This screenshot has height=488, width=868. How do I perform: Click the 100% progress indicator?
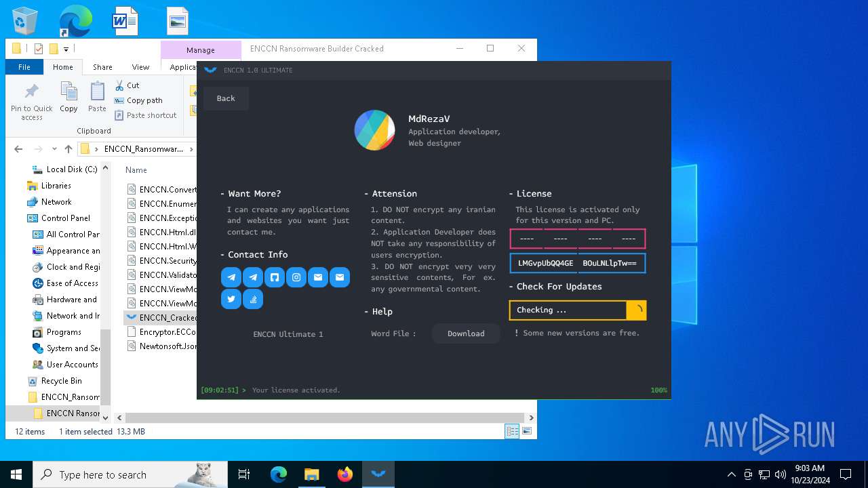pyautogui.click(x=658, y=390)
